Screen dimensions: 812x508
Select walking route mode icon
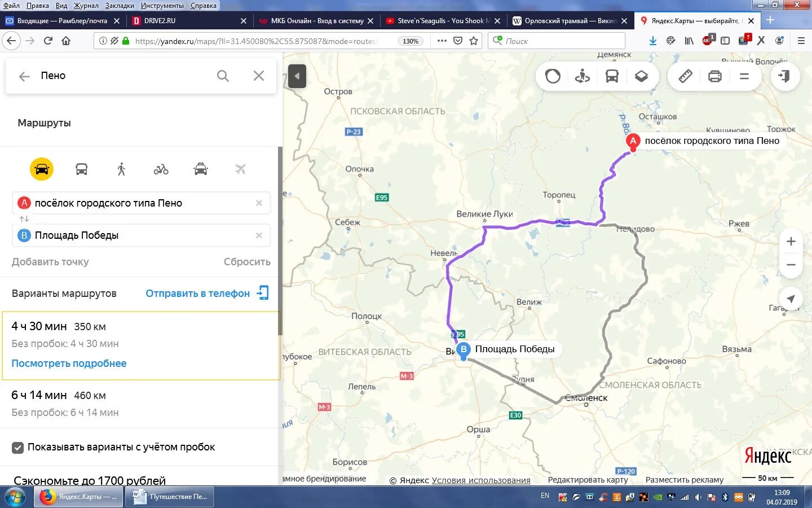pos(121,169)
